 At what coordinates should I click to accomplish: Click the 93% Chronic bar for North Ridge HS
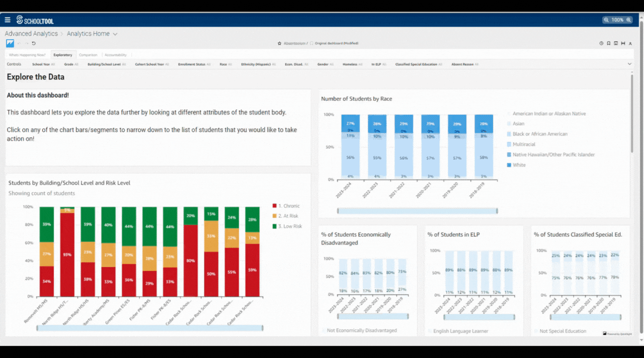click(67, 255)
